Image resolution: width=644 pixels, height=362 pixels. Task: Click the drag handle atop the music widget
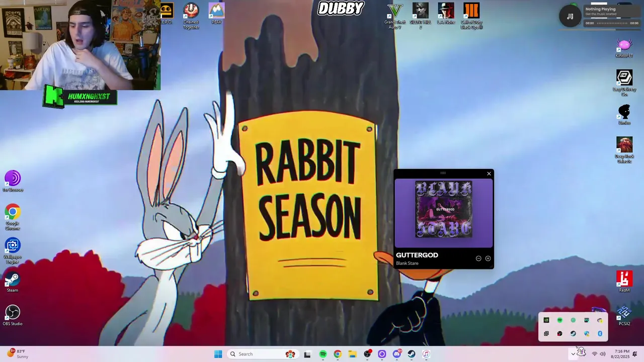pyautogui.click(x=443, y=173)
